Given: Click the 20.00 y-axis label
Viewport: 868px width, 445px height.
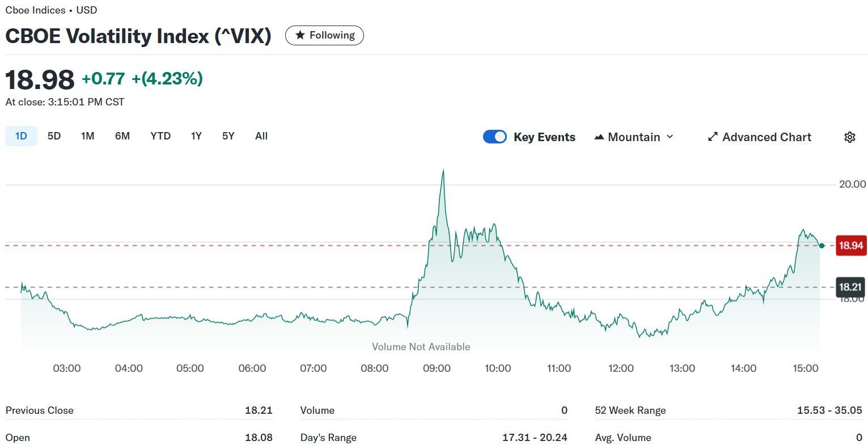Looking at the screenshot, I should click(x=852, y=184).
